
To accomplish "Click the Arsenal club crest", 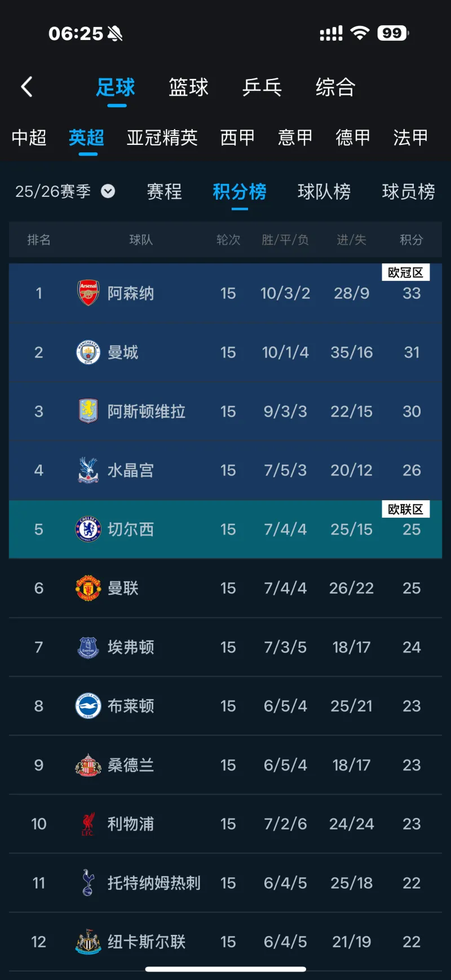I will (x=88, y=293).
